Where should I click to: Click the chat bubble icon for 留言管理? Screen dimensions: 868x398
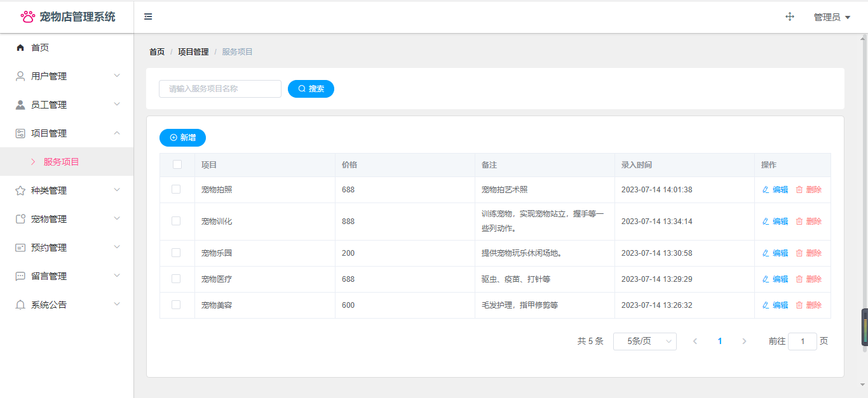(20, 276)
